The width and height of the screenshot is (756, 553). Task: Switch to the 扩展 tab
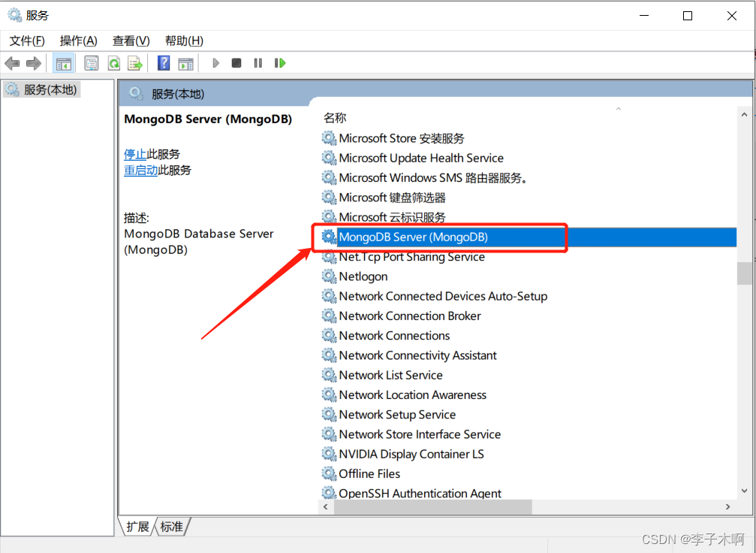(x=138, y=527)
